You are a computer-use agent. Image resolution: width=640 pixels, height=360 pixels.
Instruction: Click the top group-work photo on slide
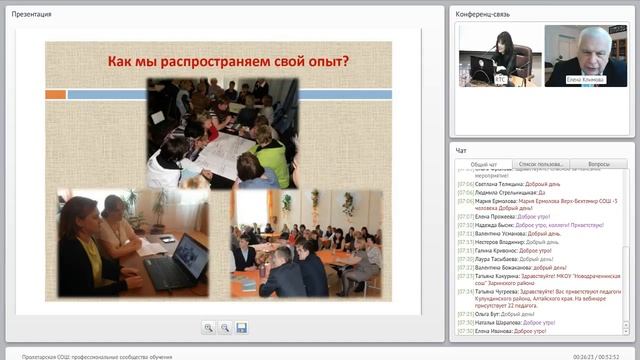click(222, 133)
